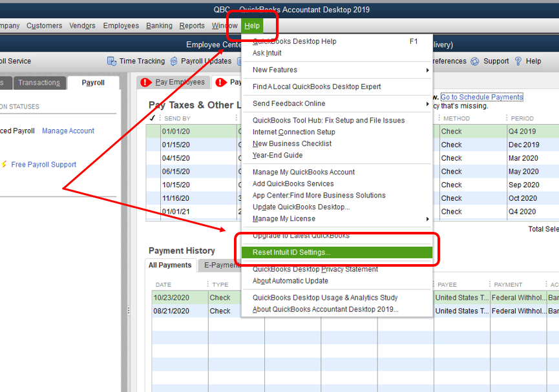559x392 pixels.
Task: Open the Customers menu
Action: [44, 26]
